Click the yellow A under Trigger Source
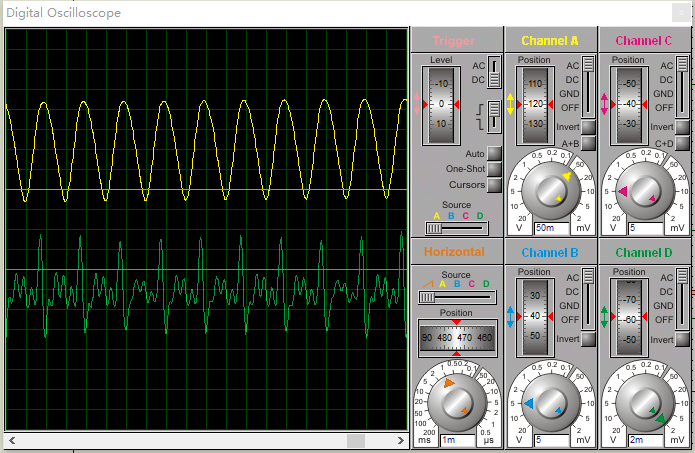The image size is (695, 453). pyautogui.click(x=437, y=216)
